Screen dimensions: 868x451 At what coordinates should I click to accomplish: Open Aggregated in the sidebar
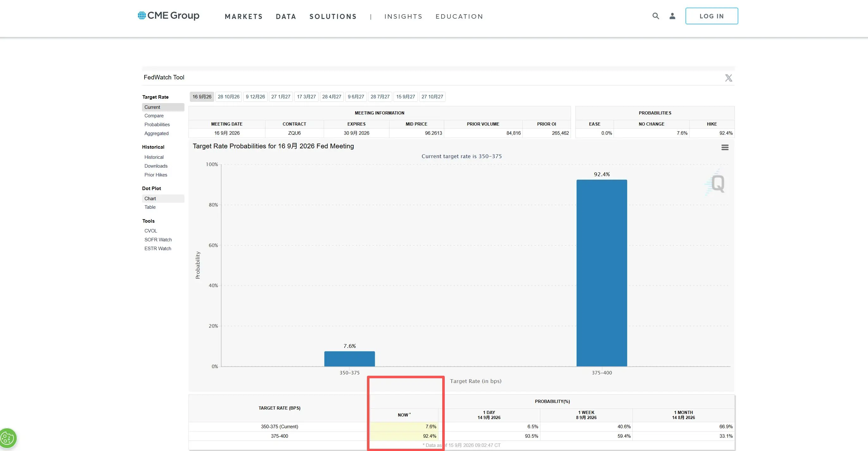coord(156,133)
